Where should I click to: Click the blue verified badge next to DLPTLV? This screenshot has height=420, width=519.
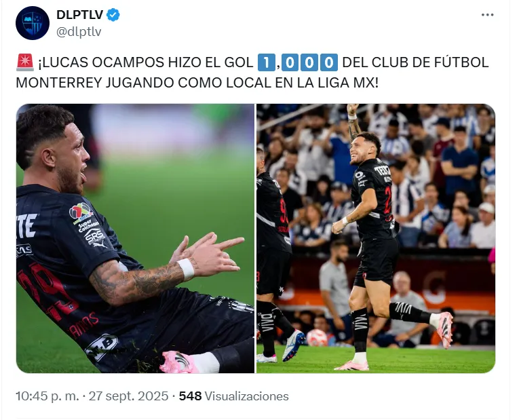pos(113,15)
